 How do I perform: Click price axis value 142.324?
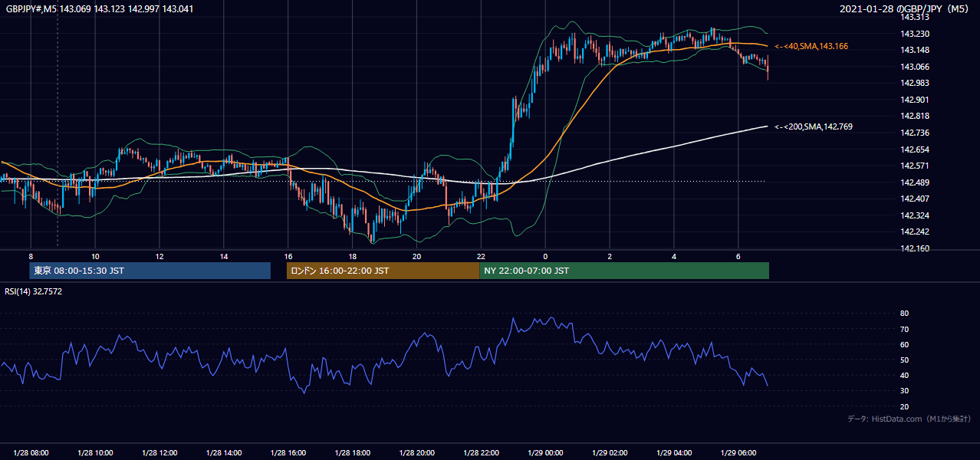(915, 215)
